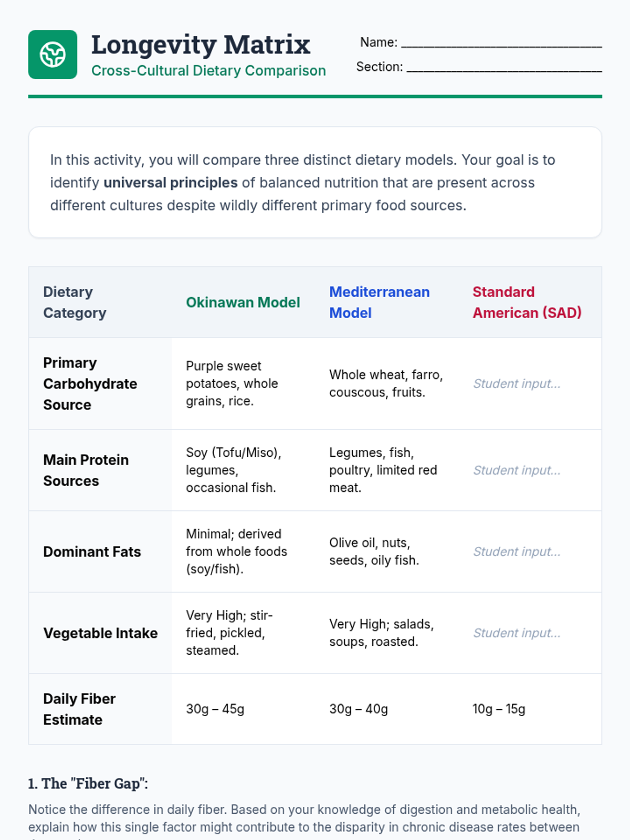Click the Okinawan Model column header
This screenshot has height=840, width=630.
pos(243,302)
